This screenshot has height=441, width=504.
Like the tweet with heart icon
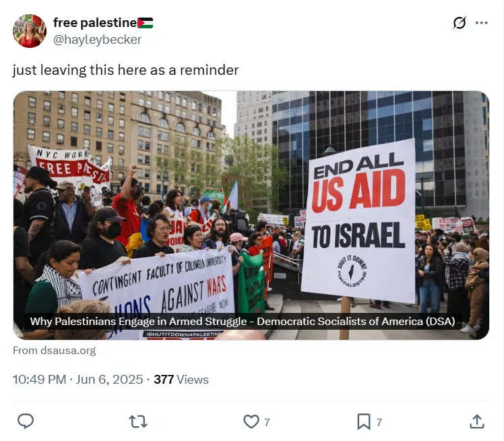(251, 421)
